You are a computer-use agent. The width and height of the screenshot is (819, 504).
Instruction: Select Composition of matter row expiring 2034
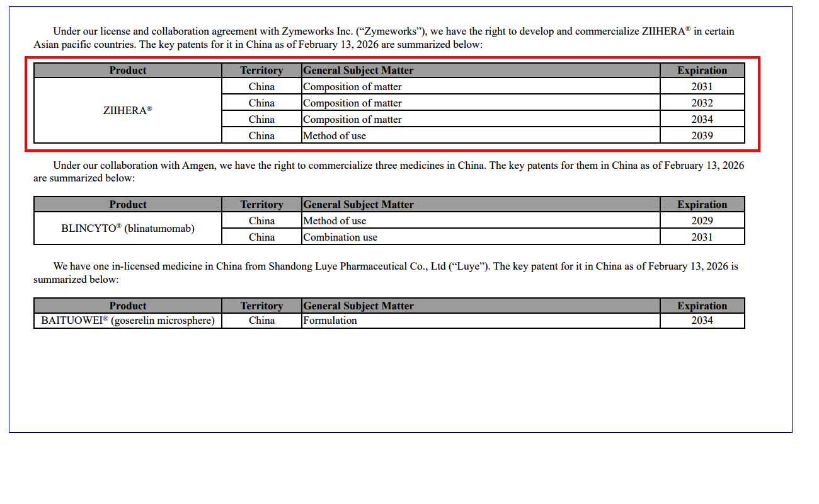352,119
